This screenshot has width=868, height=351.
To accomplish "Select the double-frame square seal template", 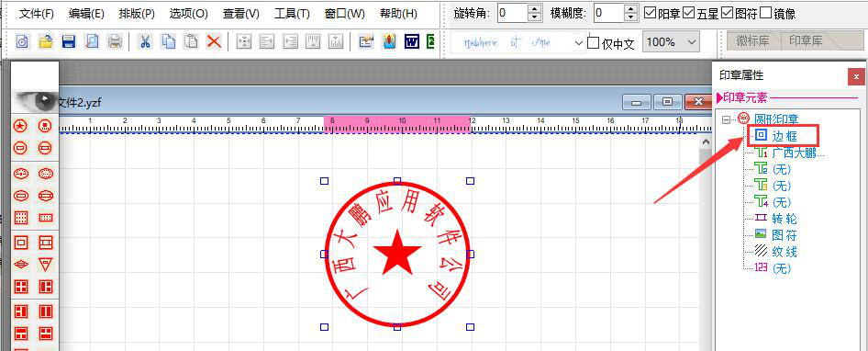I will tap(20, 243).
